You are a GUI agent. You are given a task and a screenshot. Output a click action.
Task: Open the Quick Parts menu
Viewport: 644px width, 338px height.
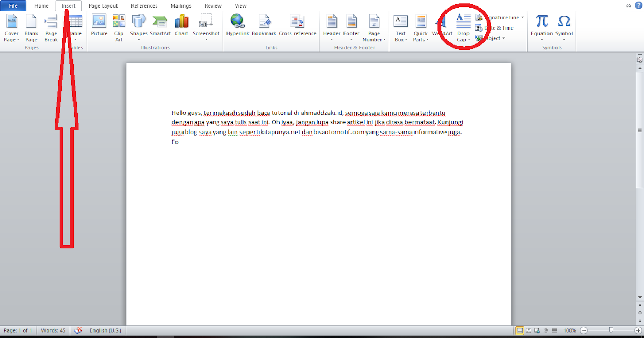click(421, 28)
